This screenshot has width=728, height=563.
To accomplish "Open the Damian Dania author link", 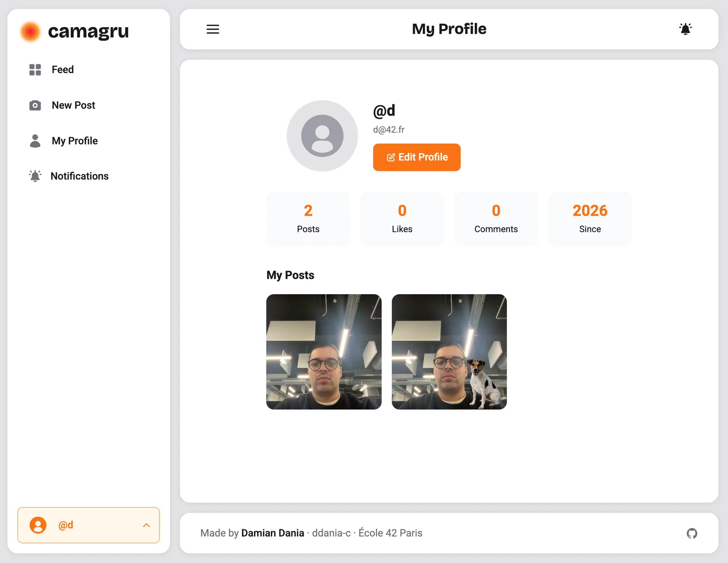I will click(273, 533).
